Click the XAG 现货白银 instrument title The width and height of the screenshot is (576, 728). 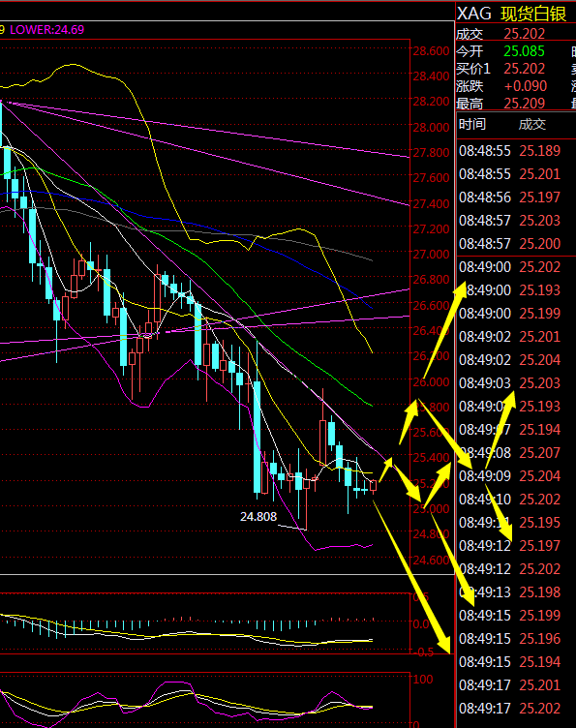point(511,13)
